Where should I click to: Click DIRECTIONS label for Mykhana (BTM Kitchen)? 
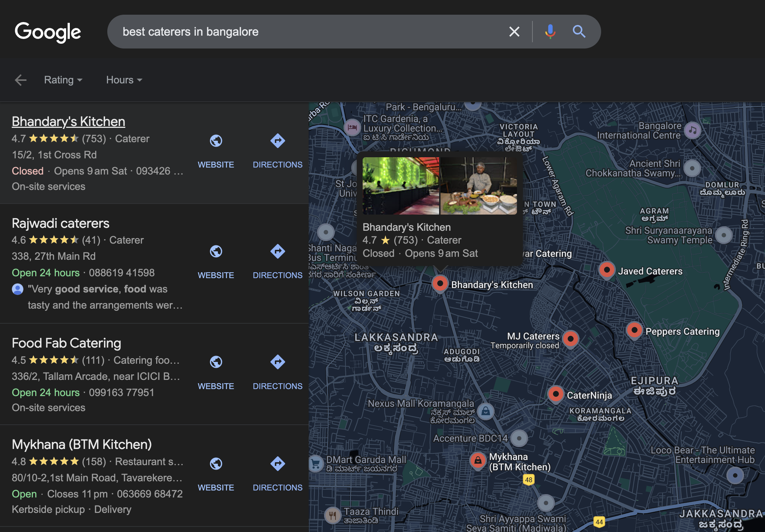click(278, 488)
